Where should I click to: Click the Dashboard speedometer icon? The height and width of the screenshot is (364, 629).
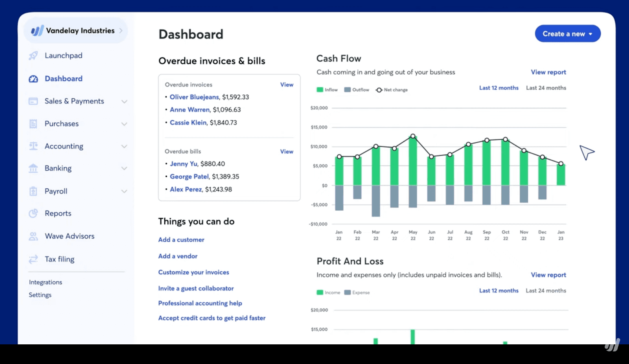click(33, 78)
